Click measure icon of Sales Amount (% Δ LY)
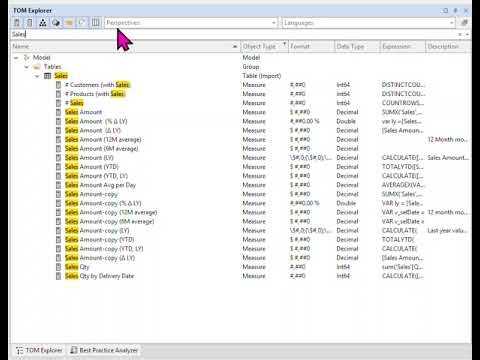The height and width of the screenshot is (360, 480). coord(58,121)
